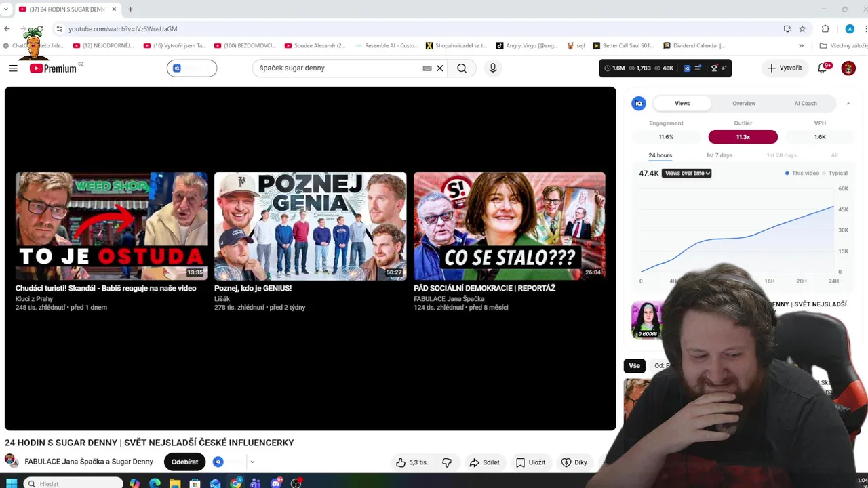The width and height of the screenshot is (868, 488).
Task: Open the account avatar menu
Action: pyautogui.click(x=848, y=68)
